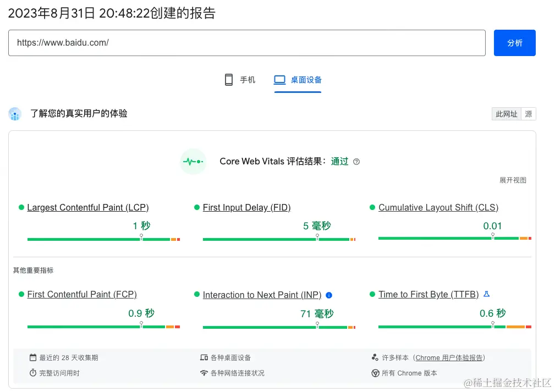Viewport: 555px width, 392px height.
Task: Switch to the 手机 mobile tab
Action: coord(240,80)
